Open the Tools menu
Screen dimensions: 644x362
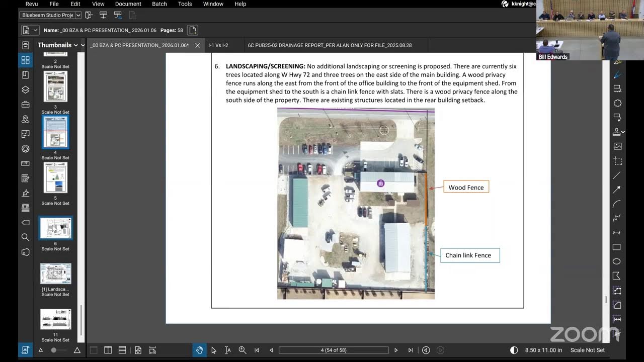[185, 4]
